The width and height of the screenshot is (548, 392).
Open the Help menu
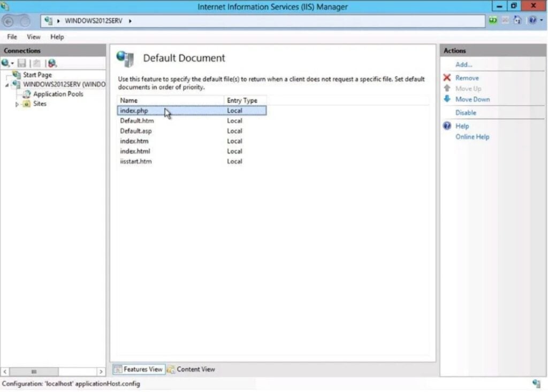click(57, 37)
